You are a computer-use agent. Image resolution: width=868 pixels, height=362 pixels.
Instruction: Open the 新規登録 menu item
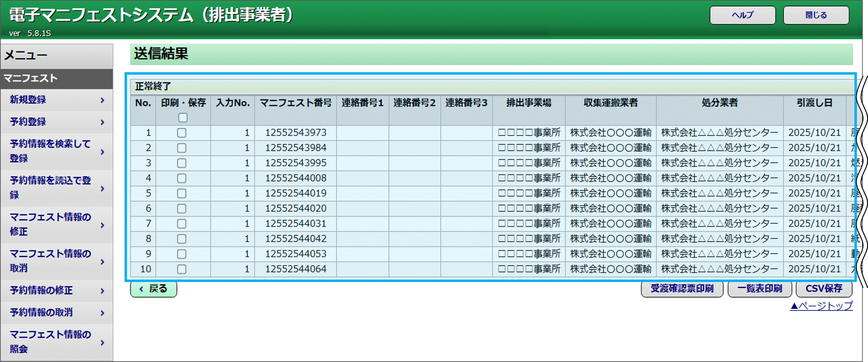click(28, 100)
